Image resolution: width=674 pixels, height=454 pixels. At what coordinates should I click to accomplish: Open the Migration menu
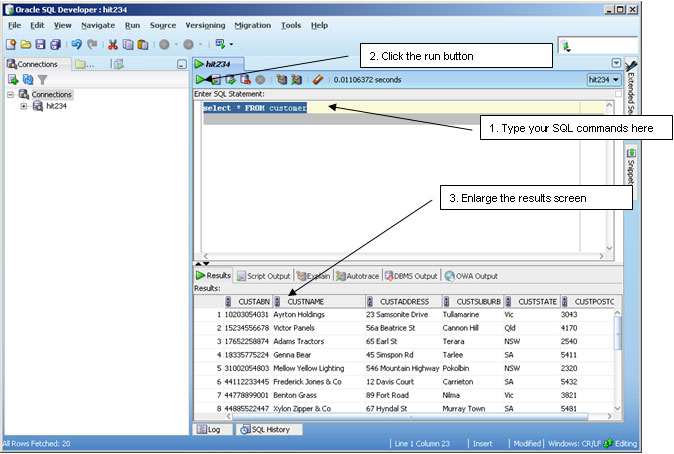253,25
